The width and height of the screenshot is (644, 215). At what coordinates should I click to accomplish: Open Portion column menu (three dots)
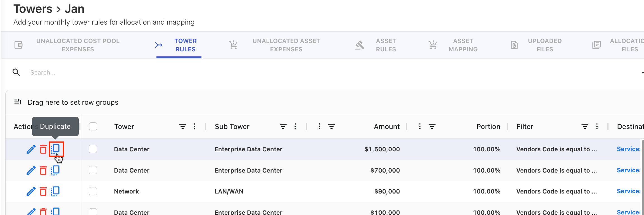pos(420,126)
